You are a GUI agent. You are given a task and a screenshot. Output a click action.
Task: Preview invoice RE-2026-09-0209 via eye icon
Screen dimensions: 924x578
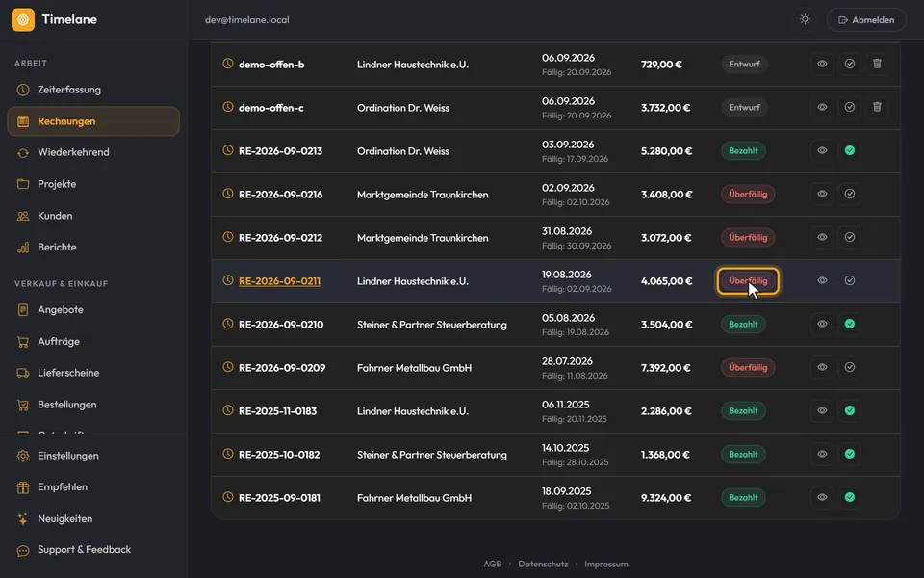click(822, 367)
